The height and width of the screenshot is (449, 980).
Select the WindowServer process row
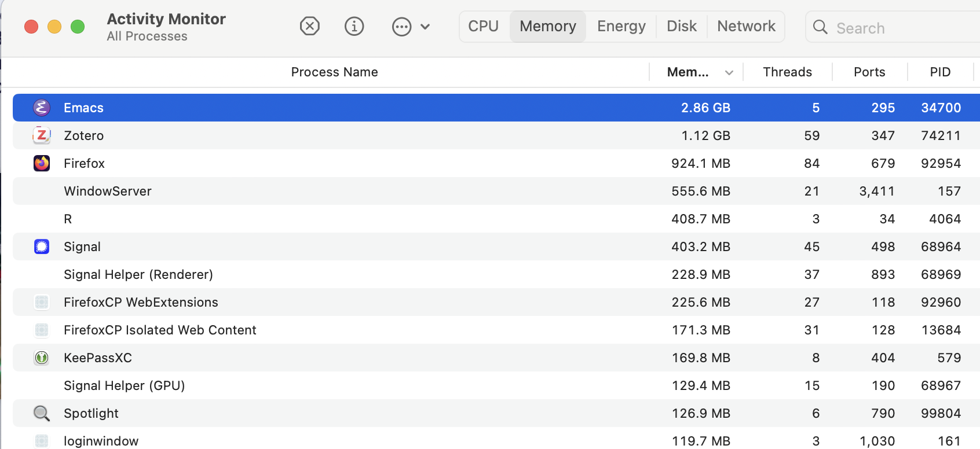tap(496, 191)
